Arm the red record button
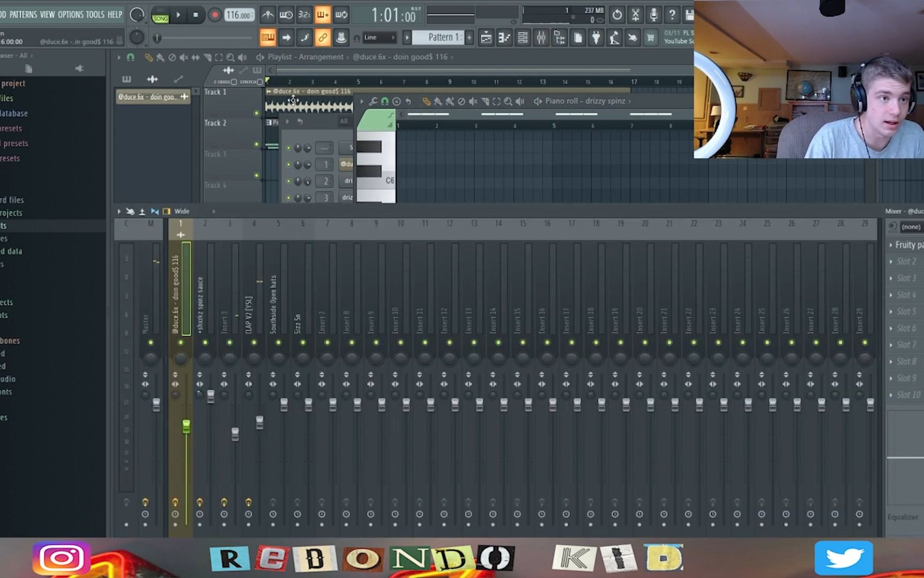 click(214, 15)
